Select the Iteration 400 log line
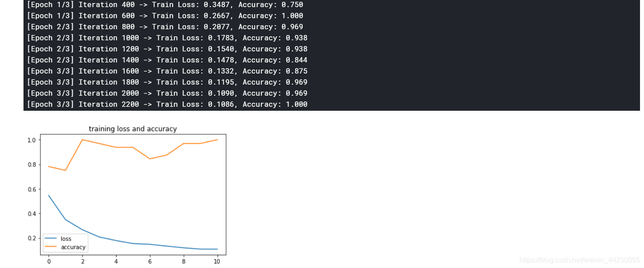The height and width of the screenshot is (268, 644). pos(165,4)
